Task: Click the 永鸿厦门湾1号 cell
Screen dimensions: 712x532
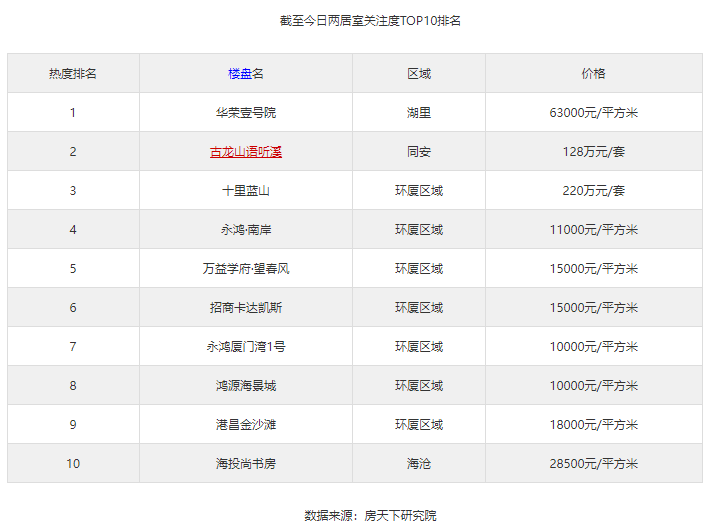Action: [246, 347]
